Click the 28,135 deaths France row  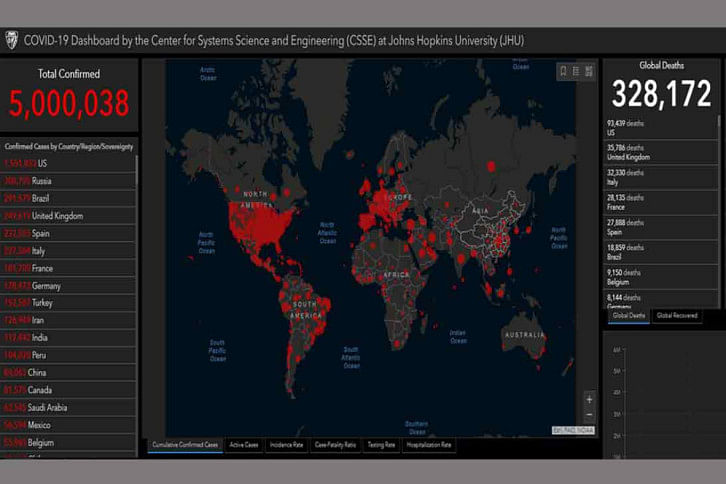660,202
